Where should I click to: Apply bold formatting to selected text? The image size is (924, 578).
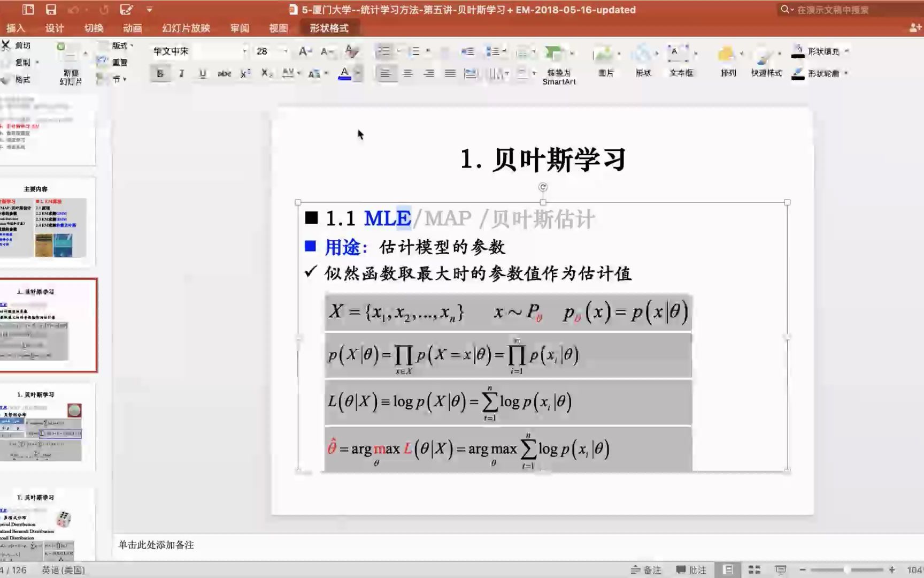click(160, 73)
